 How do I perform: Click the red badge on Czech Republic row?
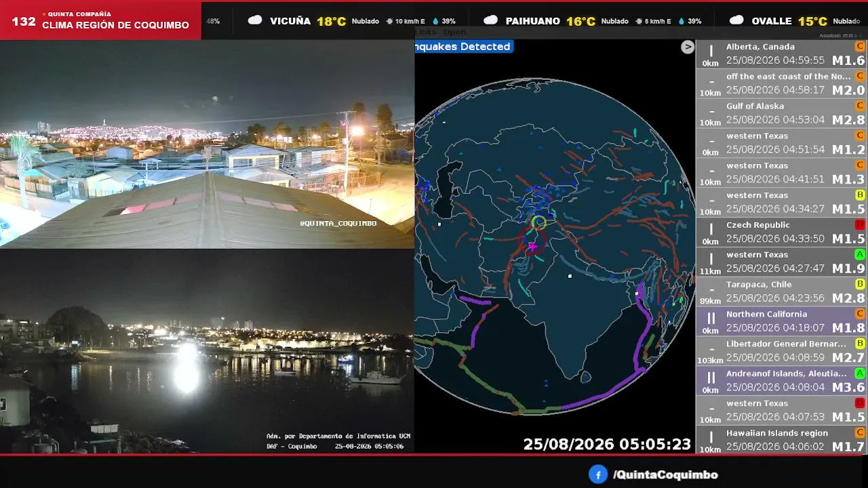(x=860, y=224)
